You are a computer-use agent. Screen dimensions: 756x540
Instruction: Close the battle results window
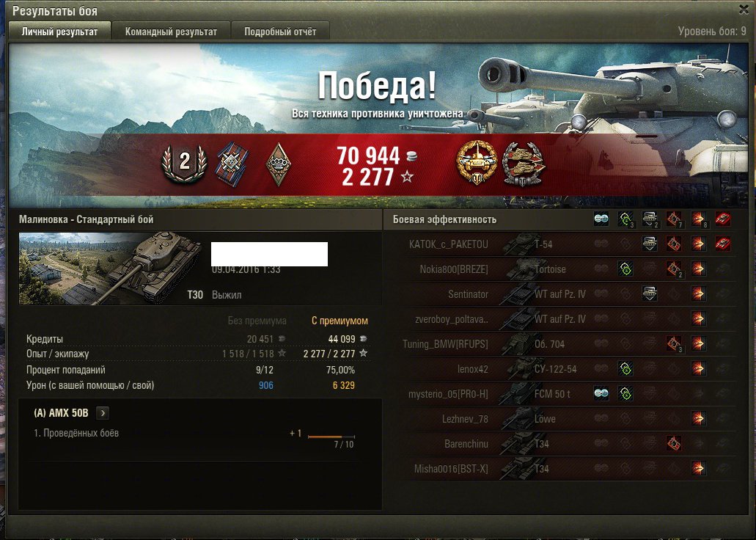744,9
